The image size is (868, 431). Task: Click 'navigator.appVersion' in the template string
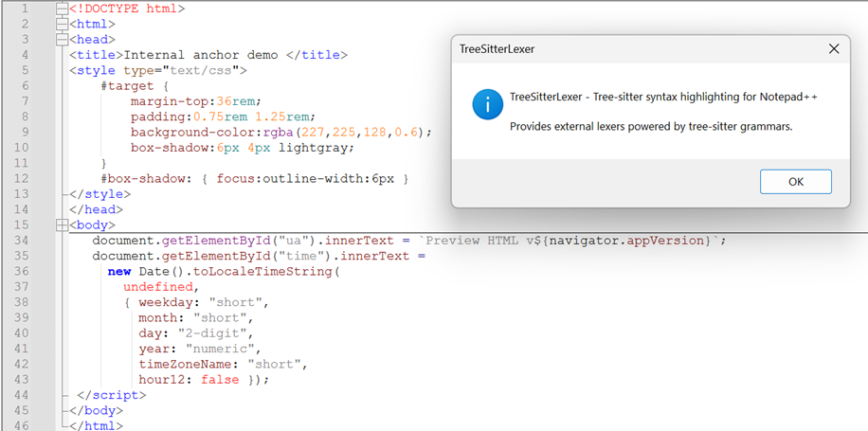(x=626, y=241)
